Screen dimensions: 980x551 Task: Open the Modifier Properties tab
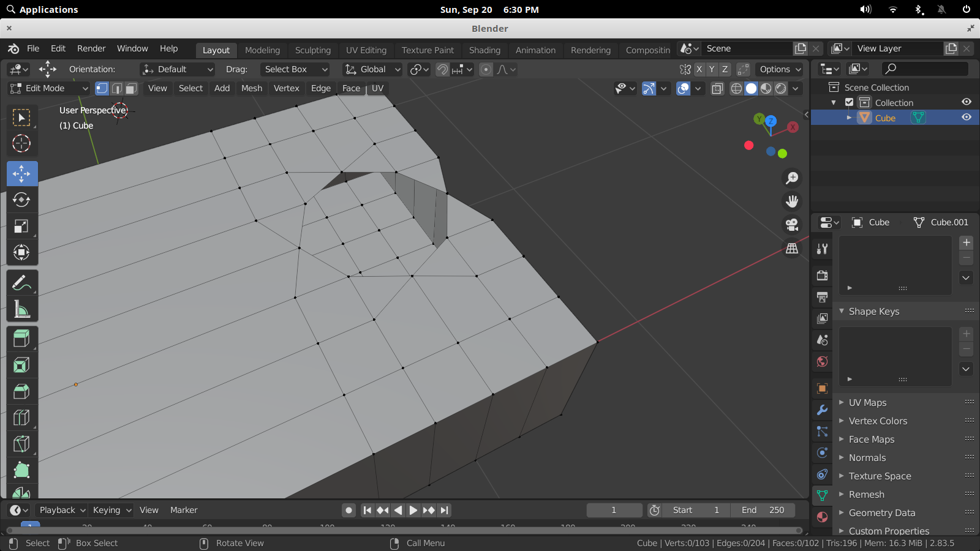coord(822,410)
